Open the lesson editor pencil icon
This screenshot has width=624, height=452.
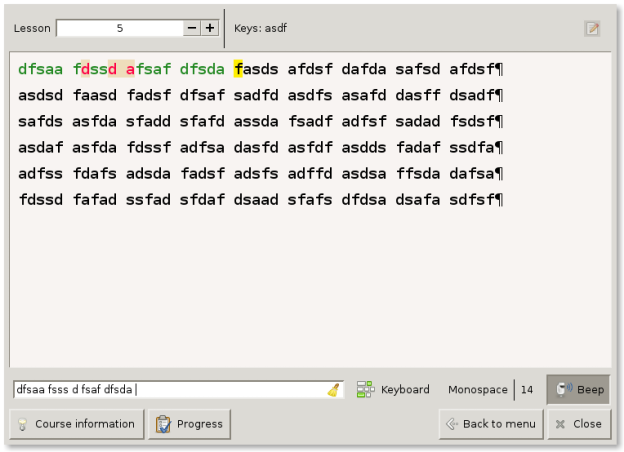coord(592,28)
